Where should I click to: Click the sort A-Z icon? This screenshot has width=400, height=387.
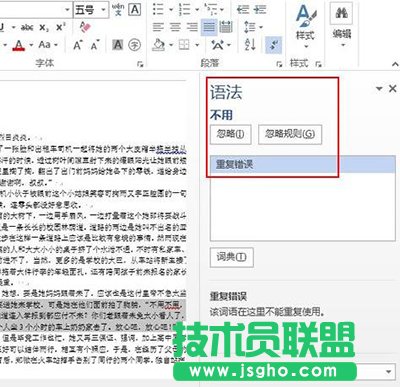click(250, 45)
